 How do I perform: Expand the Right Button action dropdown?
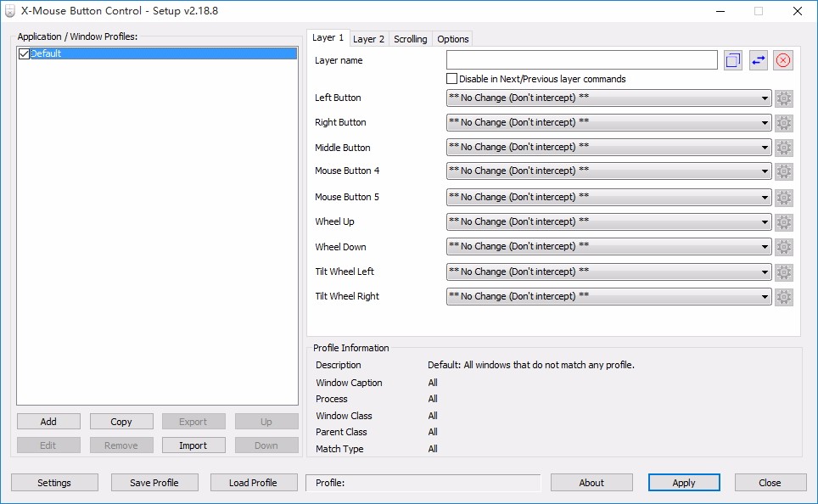point(608,123)
